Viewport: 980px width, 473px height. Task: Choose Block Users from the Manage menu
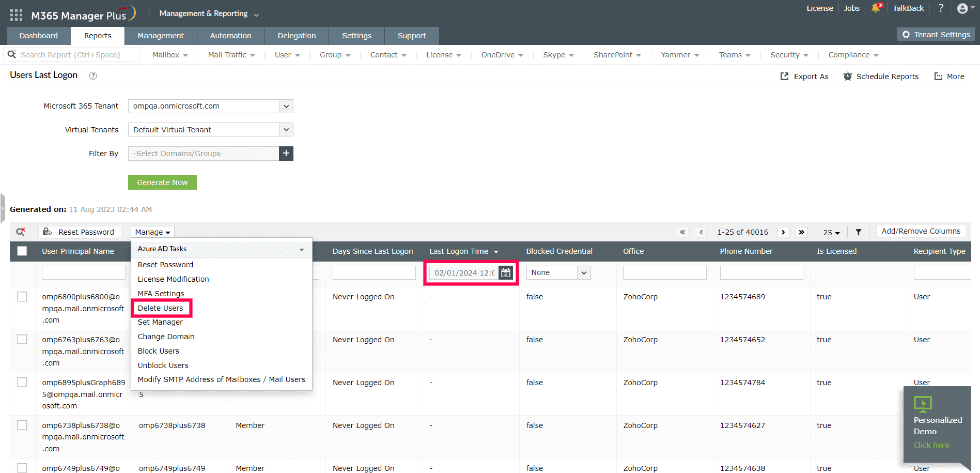coord(159,351)
